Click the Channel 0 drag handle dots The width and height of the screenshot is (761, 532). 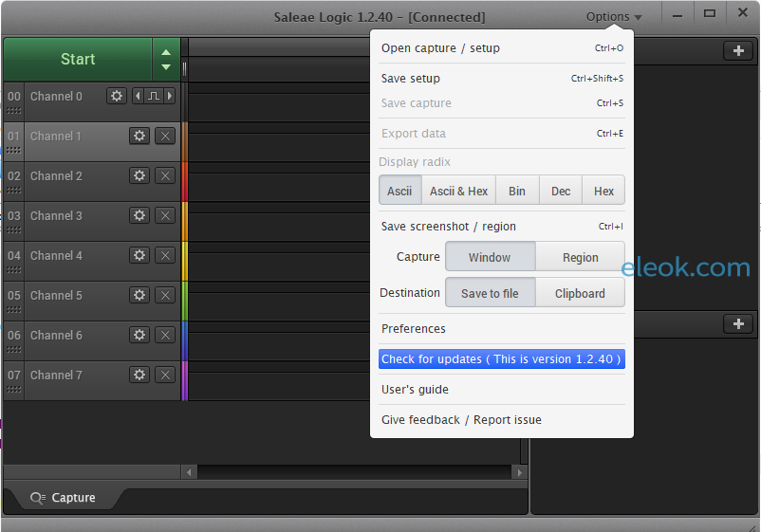(13, 111)
